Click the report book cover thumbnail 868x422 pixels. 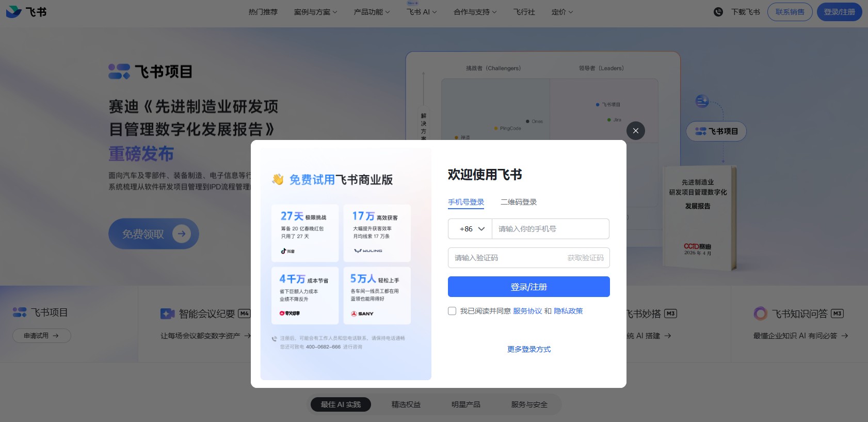click(699, 217)
